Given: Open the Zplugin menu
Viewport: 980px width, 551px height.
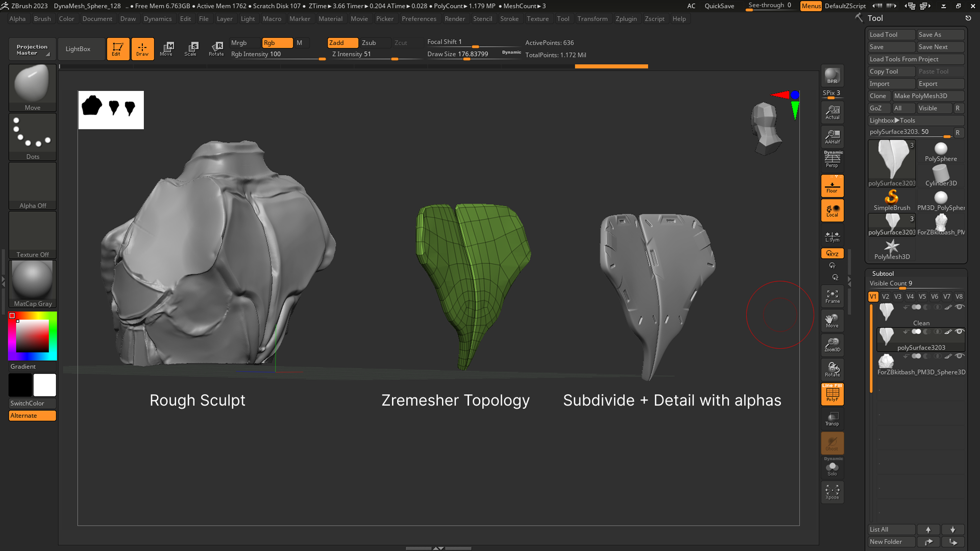Looking at the screenshot, I should pyautogui.click(x=626, y=19).
